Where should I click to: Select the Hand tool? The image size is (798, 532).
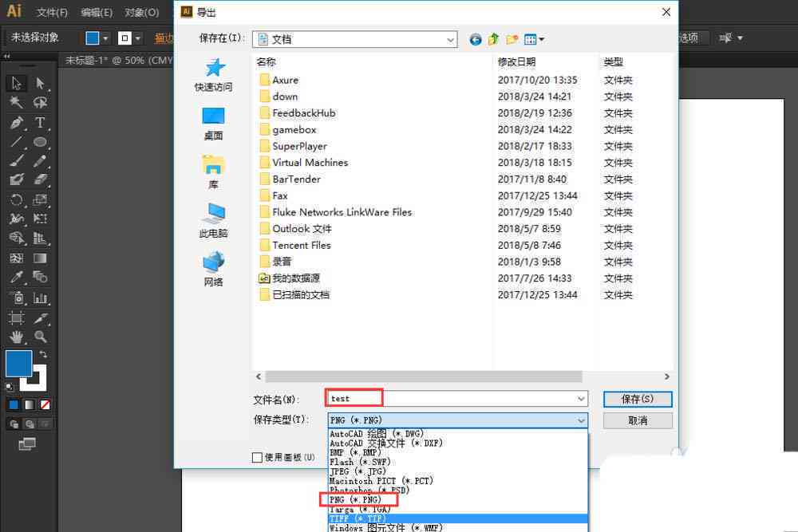point(16,337)
